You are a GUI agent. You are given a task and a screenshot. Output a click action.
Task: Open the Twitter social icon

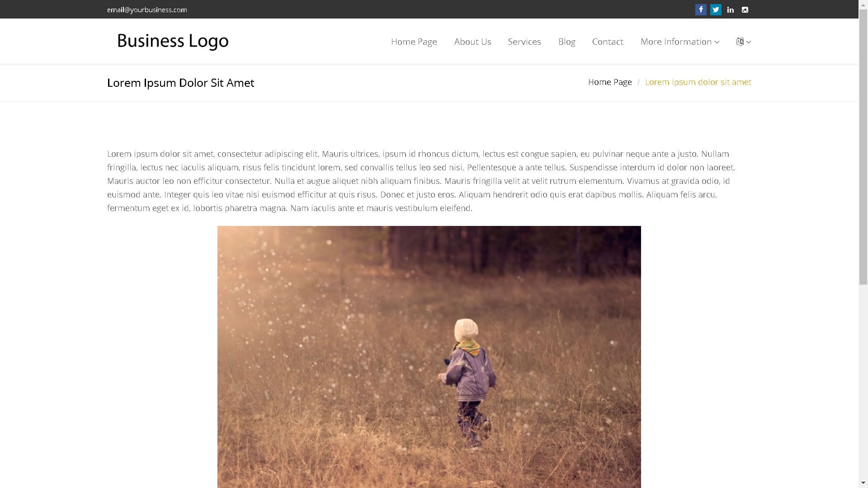tap(716, 9)
